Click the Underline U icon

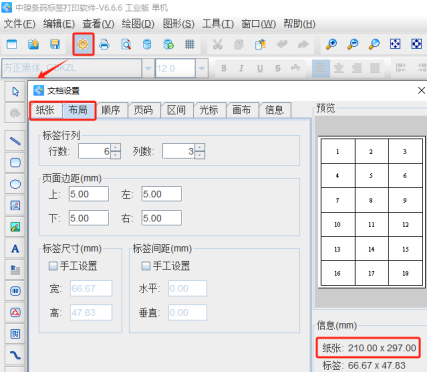[260, 68]
